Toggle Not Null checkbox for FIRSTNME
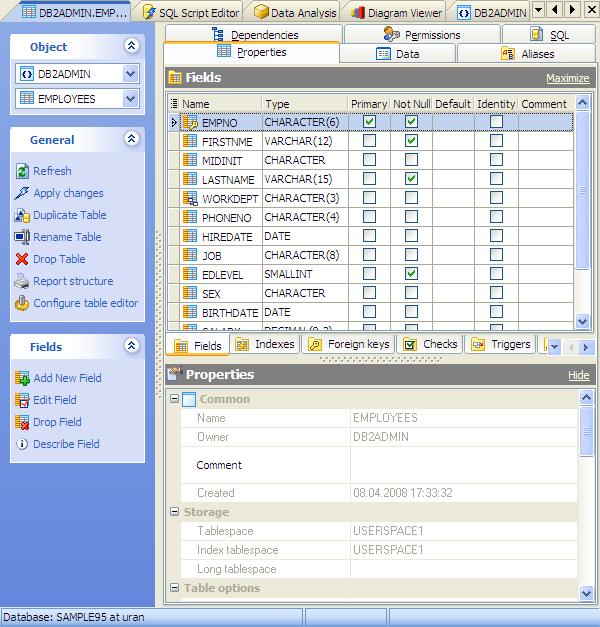This screenshot has width=600, height=627. click(411, 140)
